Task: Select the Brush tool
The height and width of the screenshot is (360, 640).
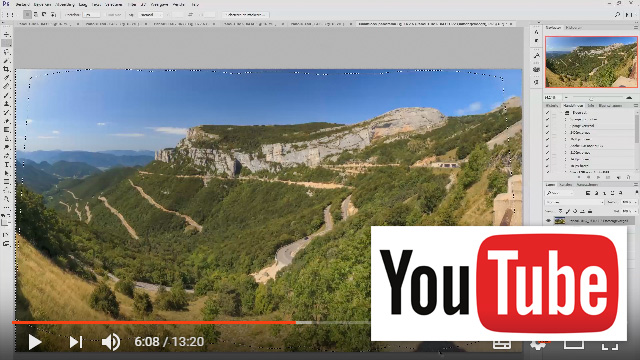Action: tap(7, 95)
